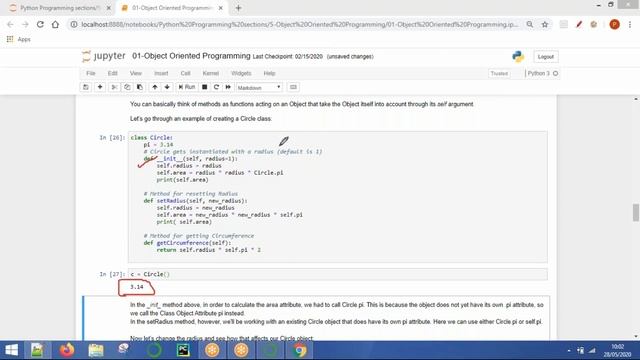Open the Help menu
The image size is (640, 360).
point(269,73)
